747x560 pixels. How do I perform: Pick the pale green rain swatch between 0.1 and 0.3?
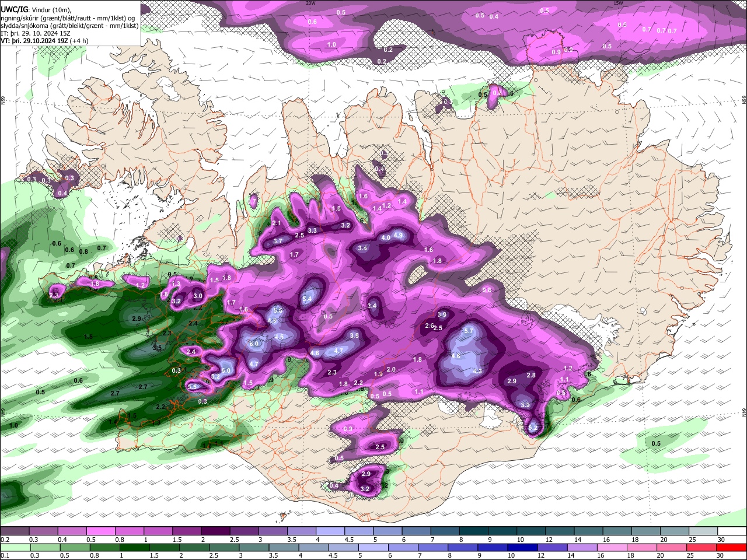[x=15, y=547]
